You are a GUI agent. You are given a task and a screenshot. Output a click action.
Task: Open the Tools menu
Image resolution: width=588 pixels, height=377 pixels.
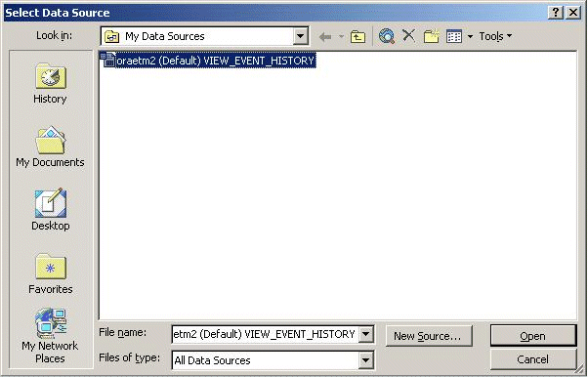[495, 36]
